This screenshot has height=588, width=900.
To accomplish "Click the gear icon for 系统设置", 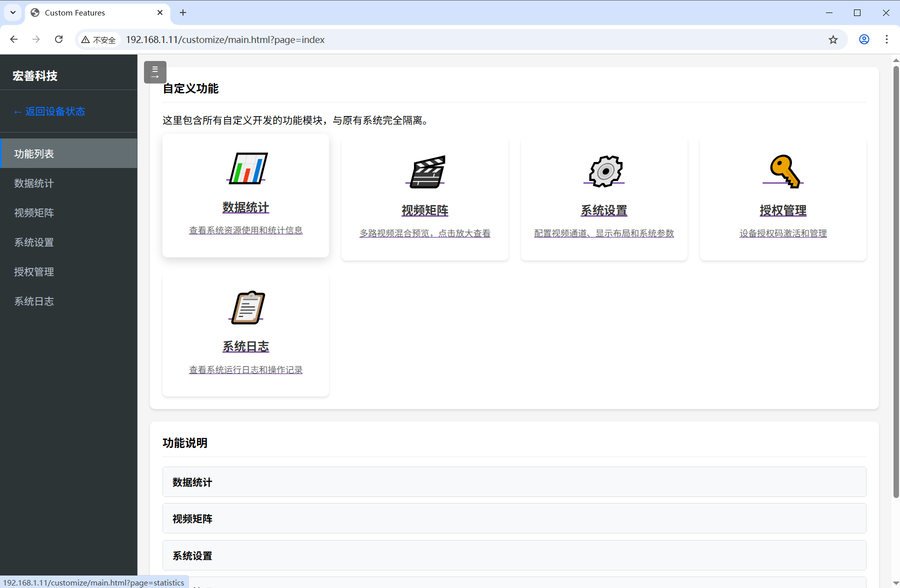I will click(605, 171).
